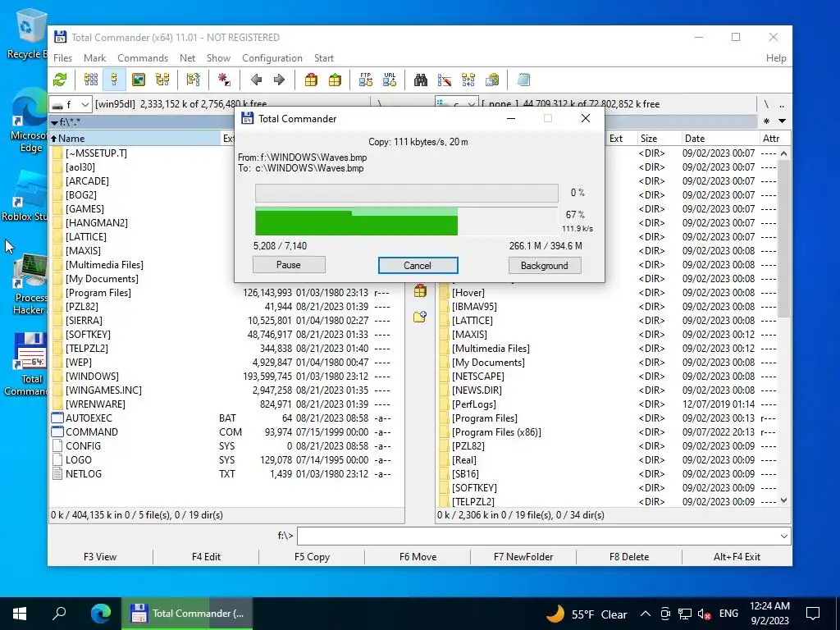Open the Help menu
The image size is (840, 630).
[776, 58]
